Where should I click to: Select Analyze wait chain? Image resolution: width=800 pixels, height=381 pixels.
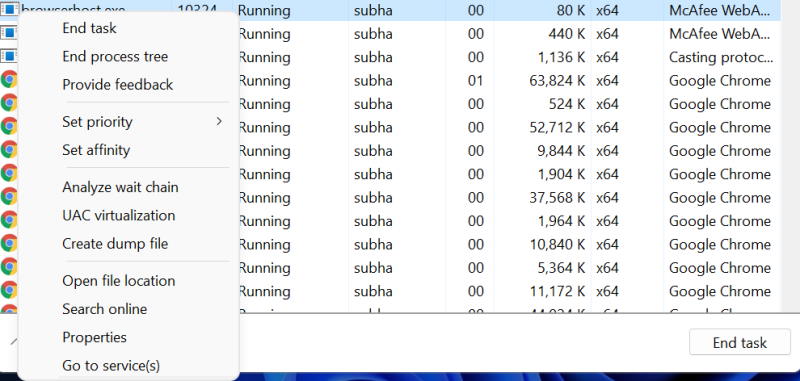tap(120, 187)
